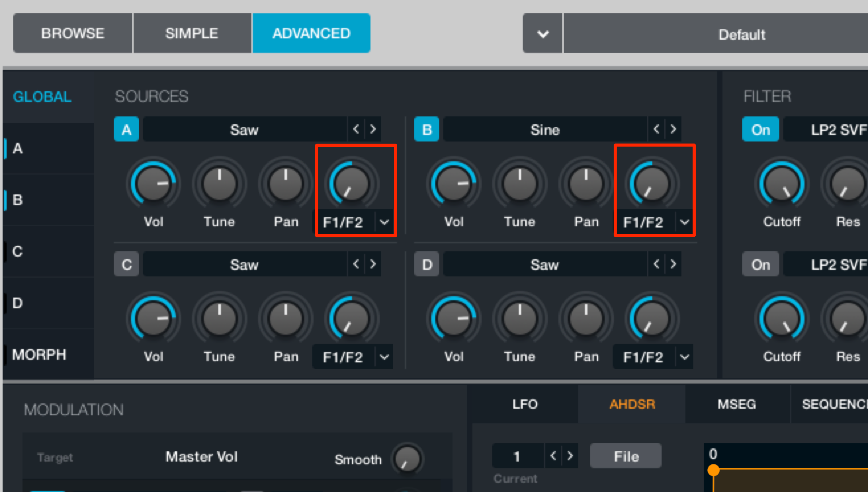Select previous waveform for source B
The height and width of the screenshot is (492, 868).
pos(656,129)
